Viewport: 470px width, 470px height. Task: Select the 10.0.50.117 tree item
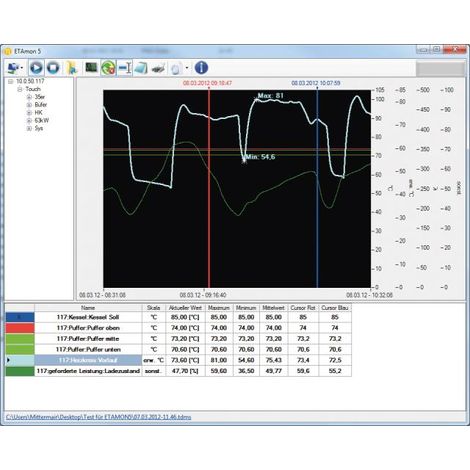click(x=30, y=81)
